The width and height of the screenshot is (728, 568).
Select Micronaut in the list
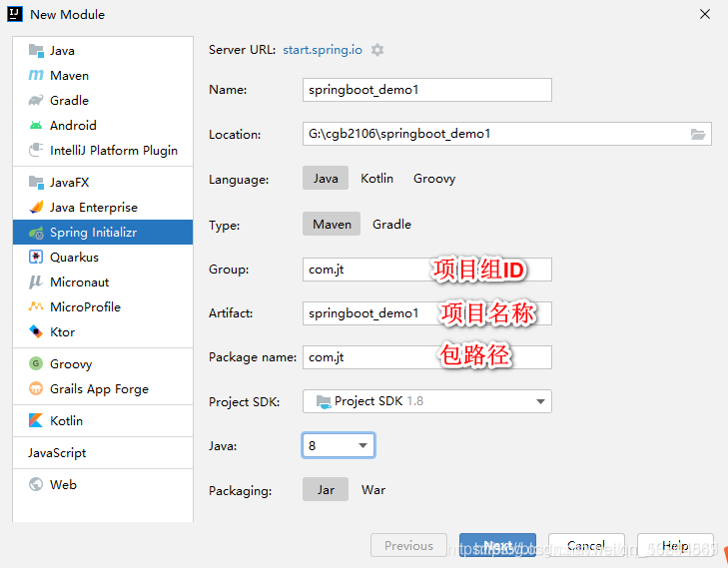click(x=103, y=282)
